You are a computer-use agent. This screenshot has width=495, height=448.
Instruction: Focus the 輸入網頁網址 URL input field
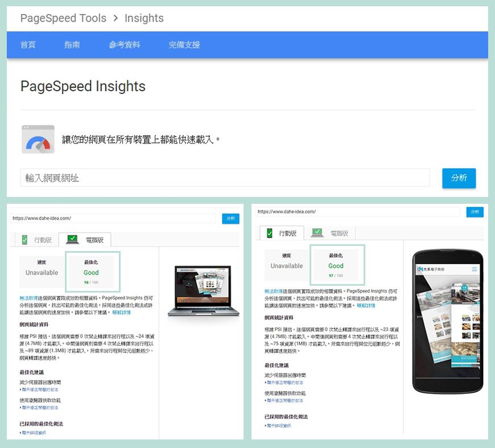click(225, 178)
